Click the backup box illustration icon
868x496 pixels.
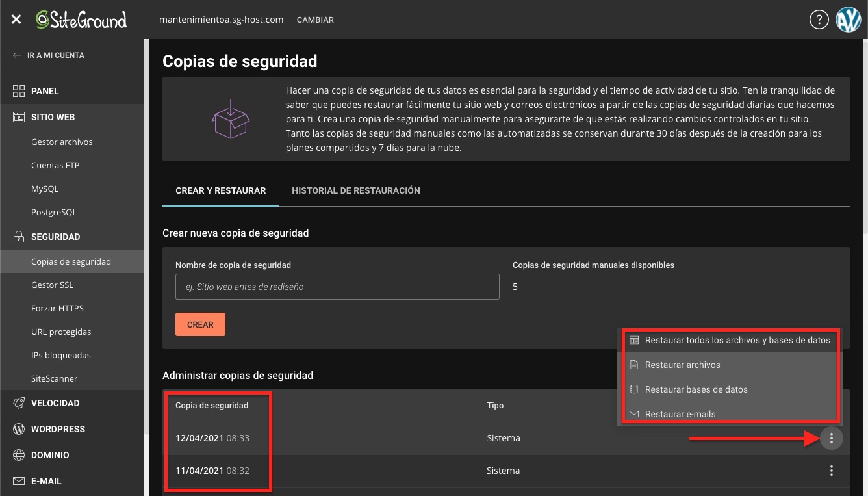click(x=231, y=119)
